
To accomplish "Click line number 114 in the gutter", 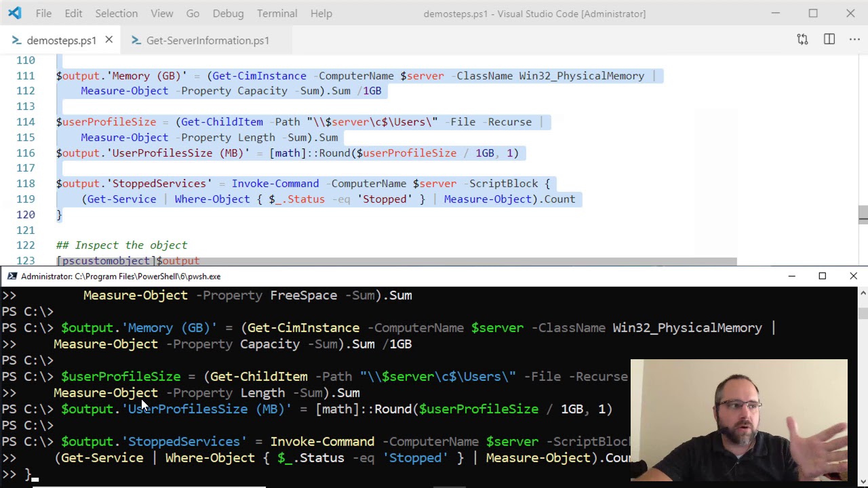I will pyautogui.click(x=26, y=122).
